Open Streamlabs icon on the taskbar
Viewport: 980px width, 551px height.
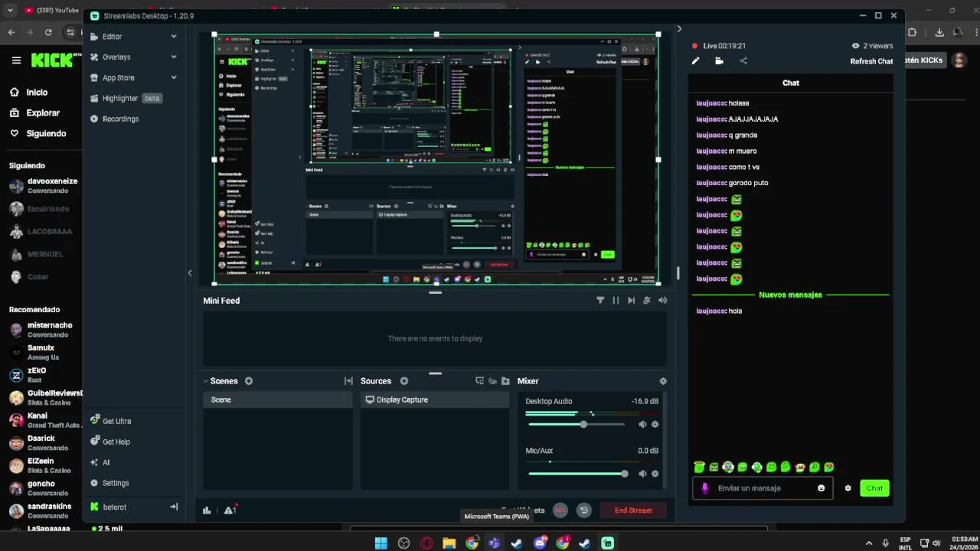[x=608, y=543]
